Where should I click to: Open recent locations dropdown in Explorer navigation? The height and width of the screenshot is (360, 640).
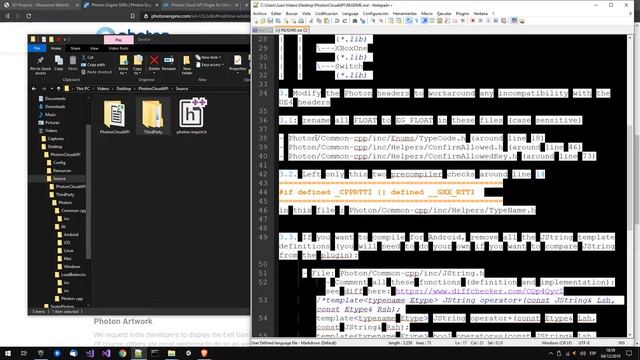(51, 89)
